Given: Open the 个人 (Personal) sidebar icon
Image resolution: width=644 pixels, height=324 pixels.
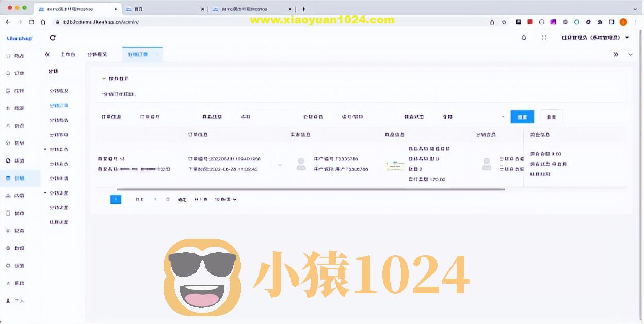Looking at the screenshot, I should (x=18, y=301).
